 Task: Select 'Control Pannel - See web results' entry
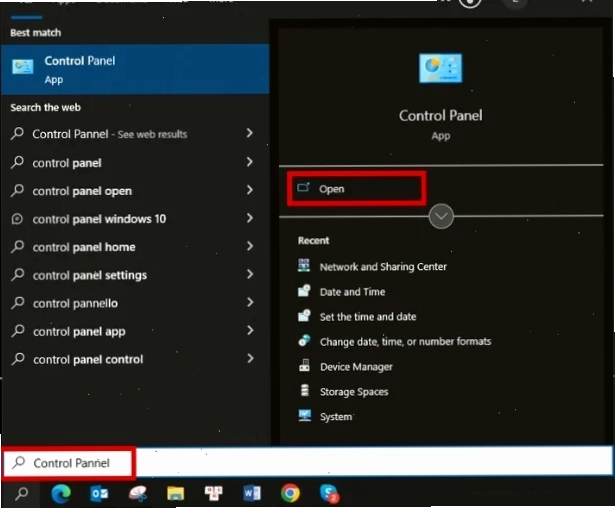pyautogui.click(x=135, y=134)
